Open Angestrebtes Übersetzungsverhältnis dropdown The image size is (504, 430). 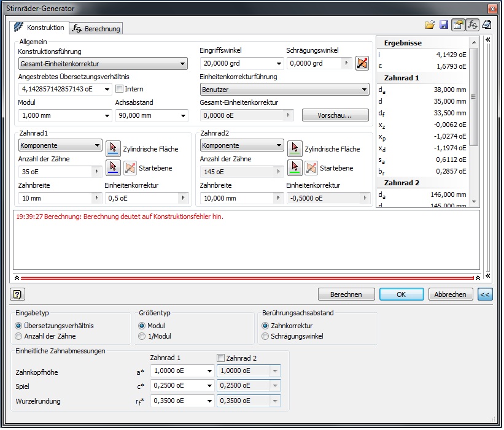tap(107, 90)
